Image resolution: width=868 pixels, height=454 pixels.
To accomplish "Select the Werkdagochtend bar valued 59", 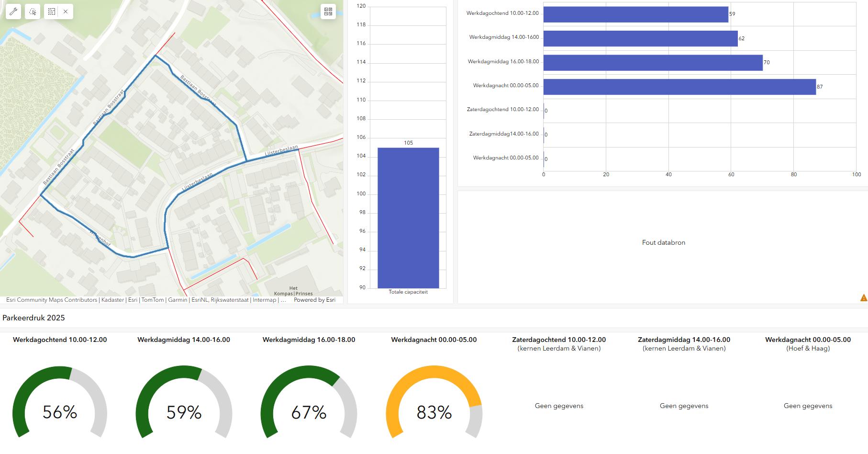I will [x=635, y=14].
